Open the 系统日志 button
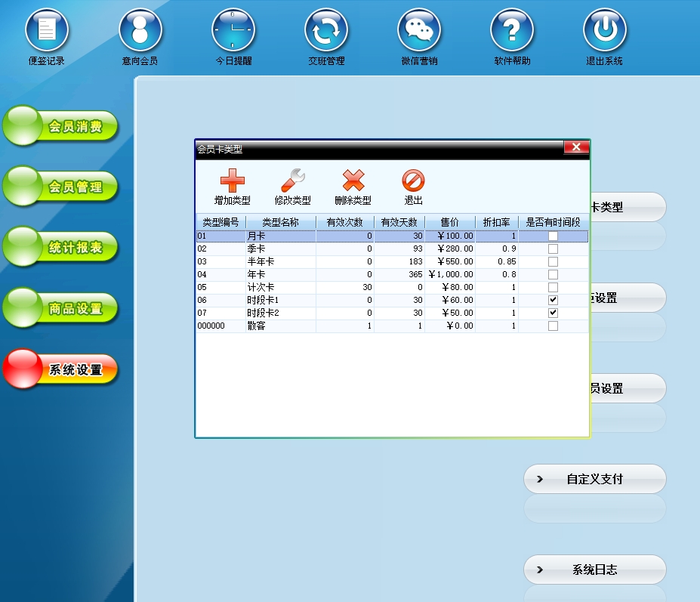 (x=595, y=570)
